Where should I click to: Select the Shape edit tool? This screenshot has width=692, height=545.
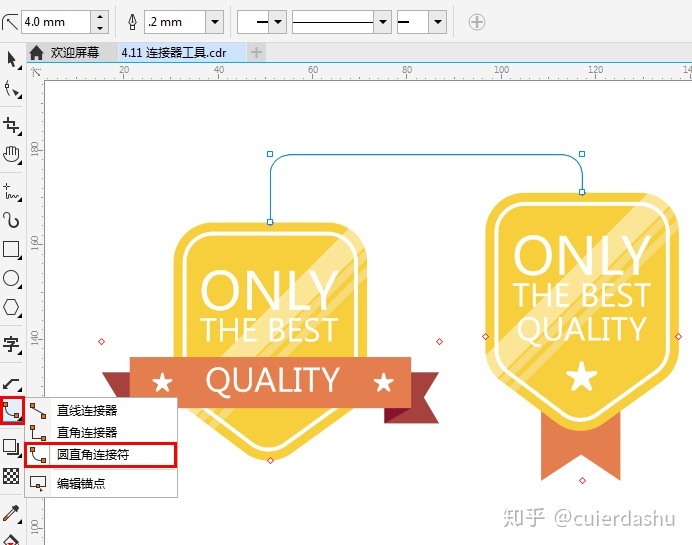[12, 90]
